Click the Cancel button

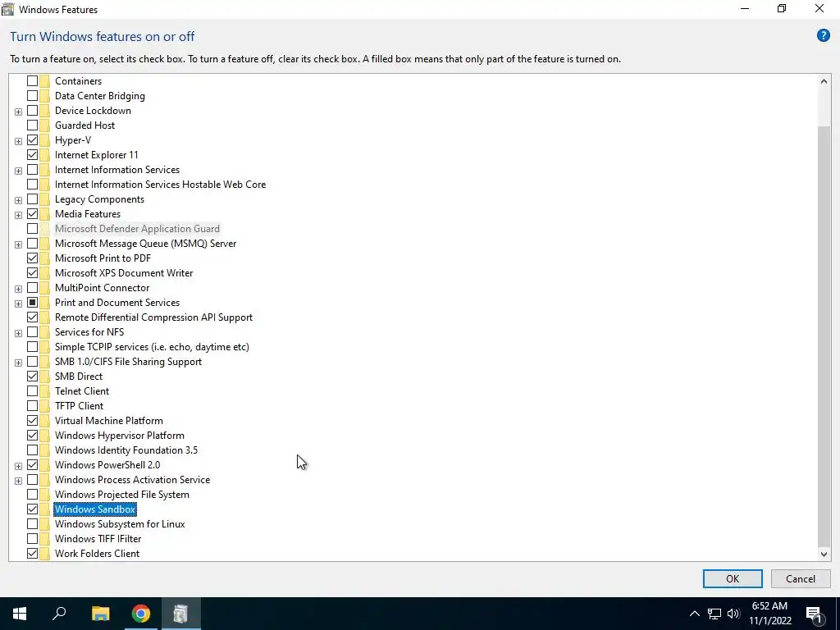pyautogui.click(x=801, y=578)
